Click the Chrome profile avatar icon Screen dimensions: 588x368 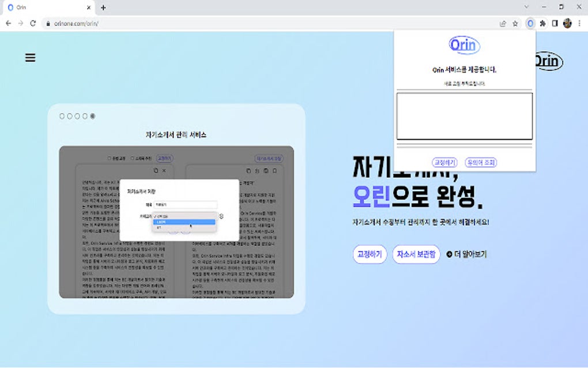(567, 24)
